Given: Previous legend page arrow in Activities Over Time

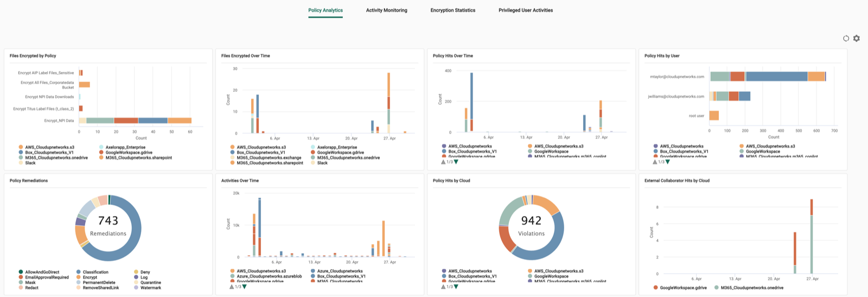Looking at the screenshot, I should point(232,287).
